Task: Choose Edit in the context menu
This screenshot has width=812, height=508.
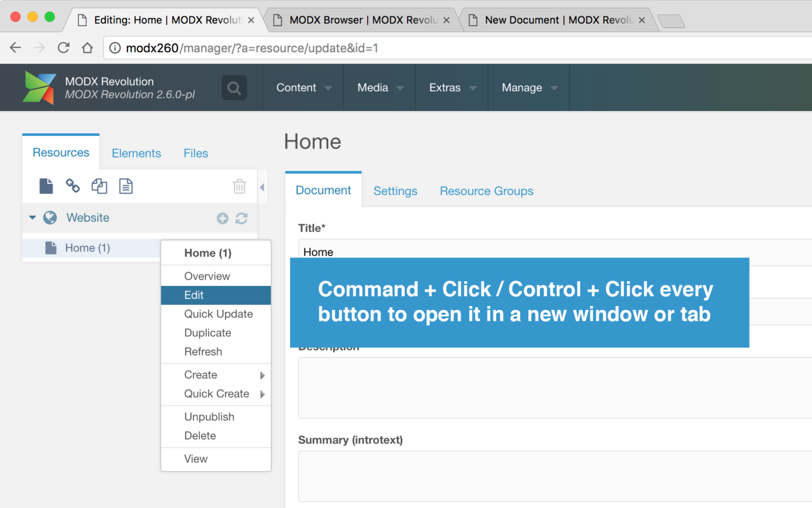Action: coord(216,295)
